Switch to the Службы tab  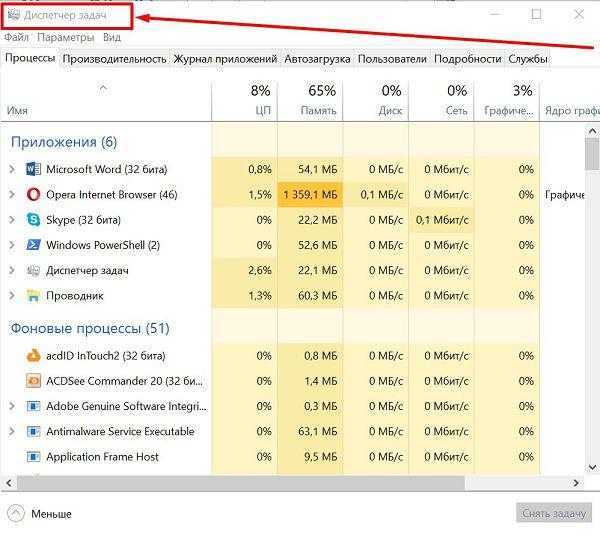528,59
